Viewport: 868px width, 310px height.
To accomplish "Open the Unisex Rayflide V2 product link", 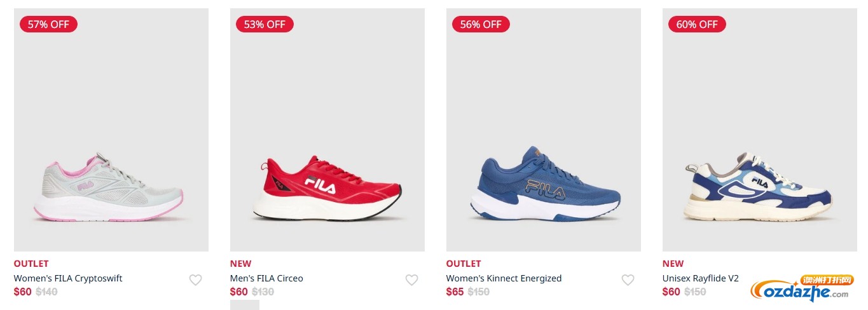I will (x=700, y=278).
